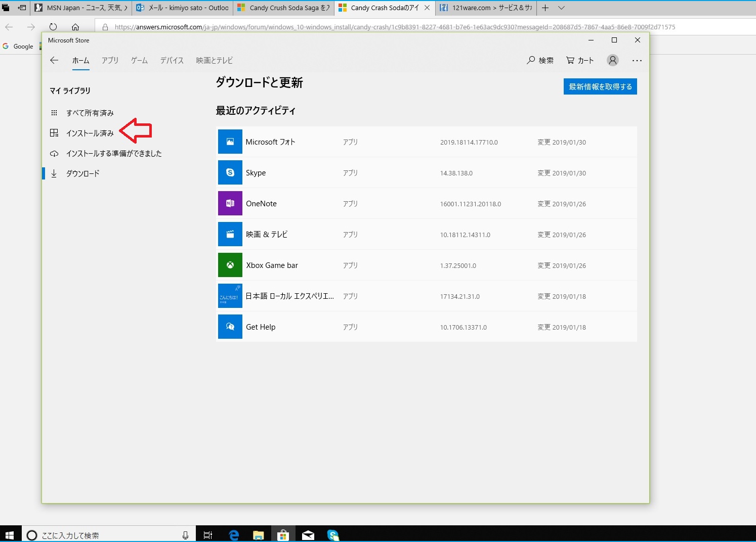Click version 16001.11231.20118.0 text
The width and height of the screenshot is (756, 542).
click(x=471, y=204)
